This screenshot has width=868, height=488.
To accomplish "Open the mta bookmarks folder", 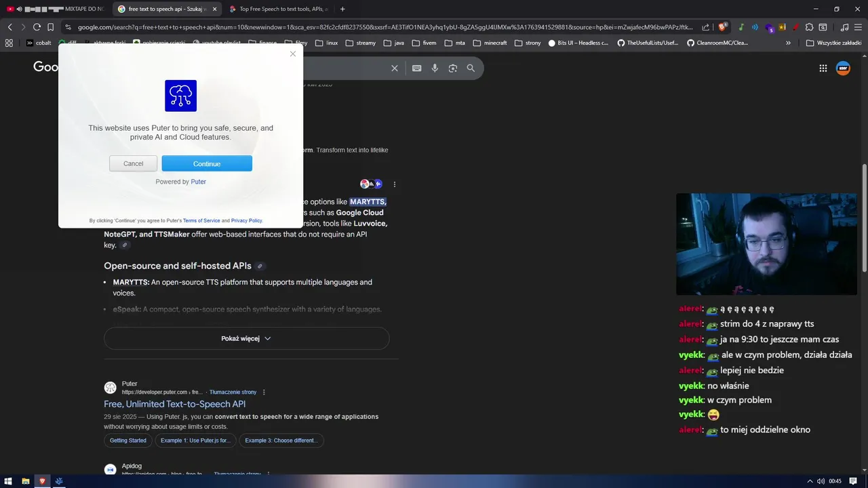I will [455, 43].
